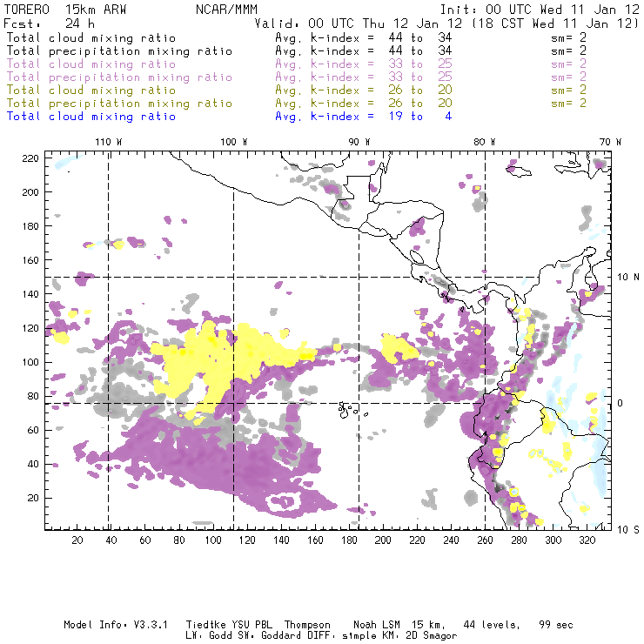Image resolution: width=644 pixels, height=644 pixels.
Task: Click the "110 W" longitude label
Action: (109, 142)
